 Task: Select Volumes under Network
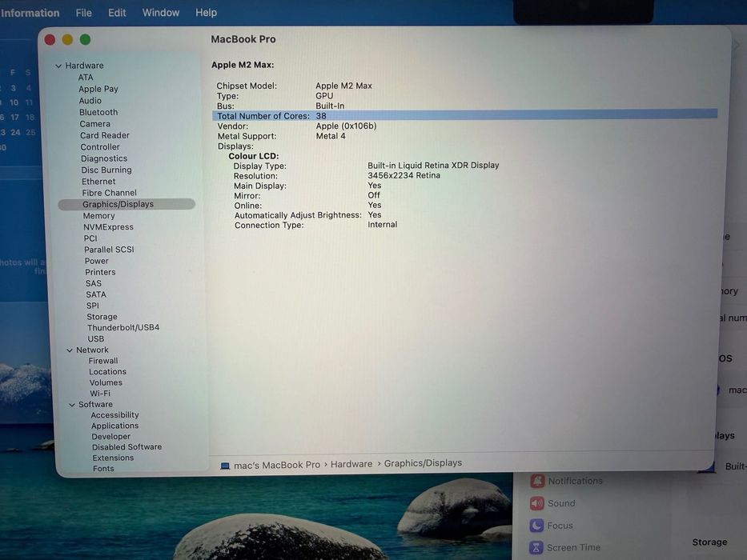click(x=106, y=383)
